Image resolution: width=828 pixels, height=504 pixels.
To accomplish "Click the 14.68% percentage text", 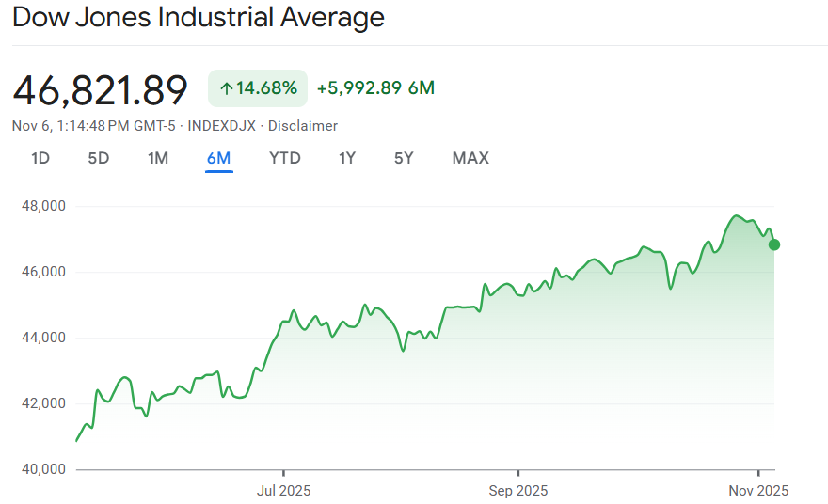I will tap(266, 88).
